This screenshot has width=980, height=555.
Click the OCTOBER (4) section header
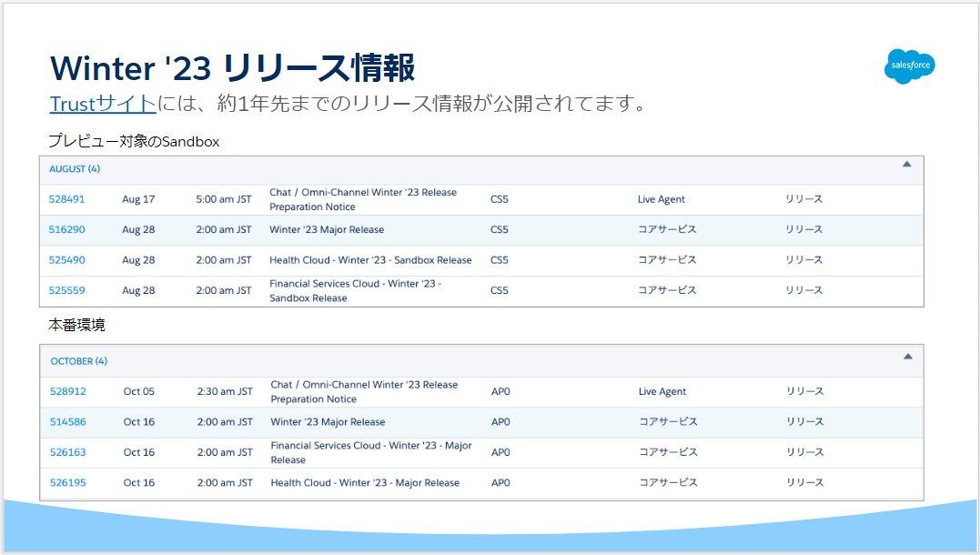point(481,361)
